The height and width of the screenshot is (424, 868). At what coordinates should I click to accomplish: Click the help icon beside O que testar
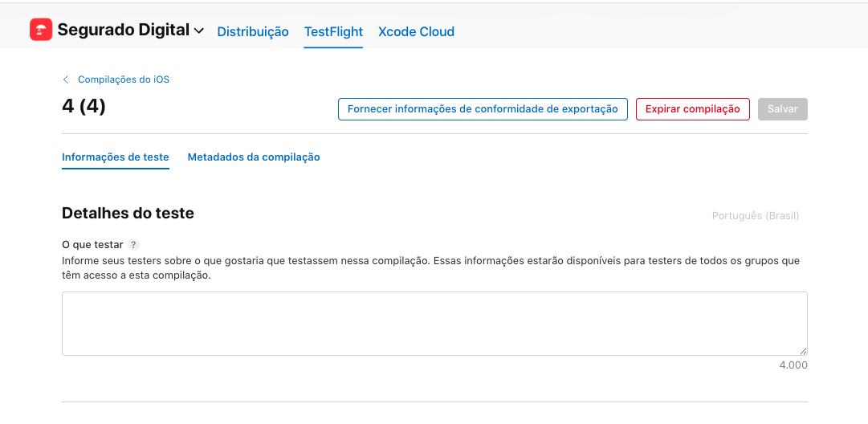134,245
